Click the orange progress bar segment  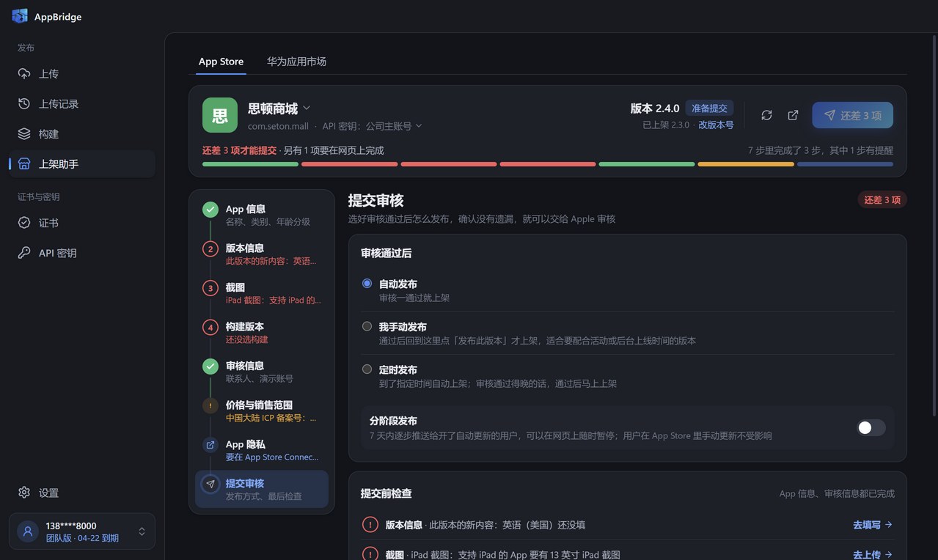coord(746,164)
